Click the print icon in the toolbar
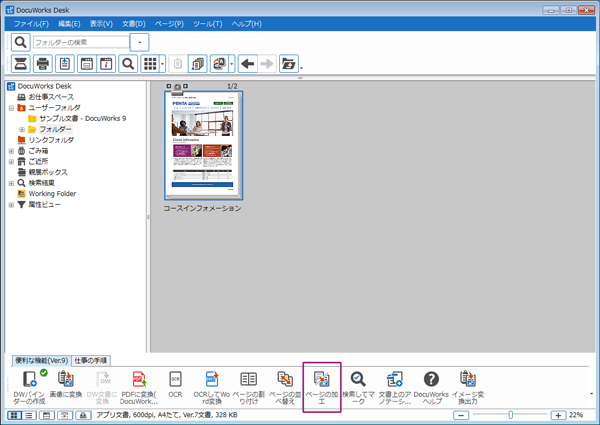The width and height of the screenshot is (600, 425). [42, 64]
